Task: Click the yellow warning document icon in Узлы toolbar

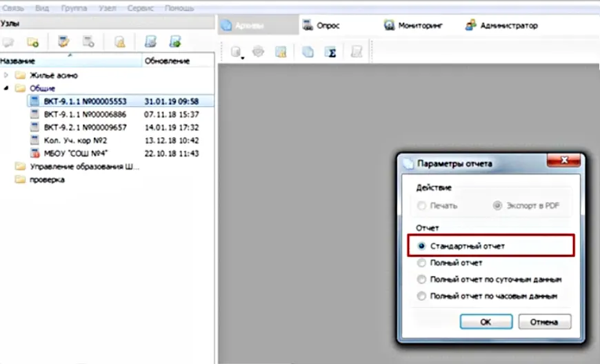Action: click(119, 43)
